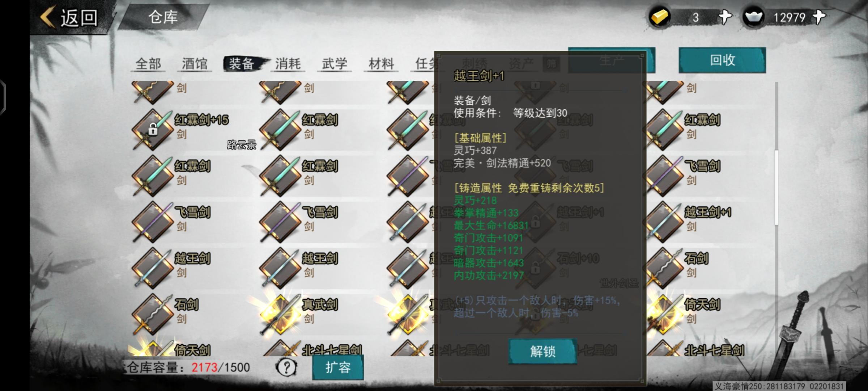Image resolution: width=868 pixels, height=391 pixels.
Task: Click the 解锁 unlock button
Action: pos(542,351)
